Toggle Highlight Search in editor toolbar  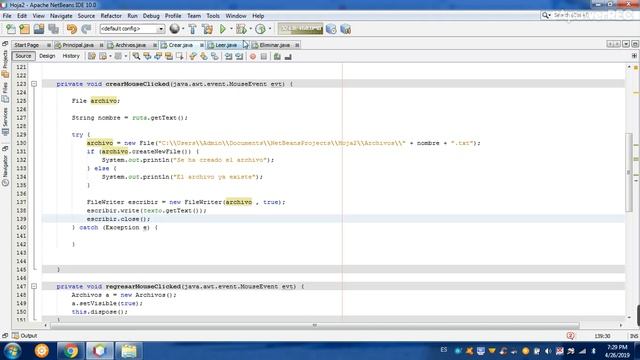[169, 56]
